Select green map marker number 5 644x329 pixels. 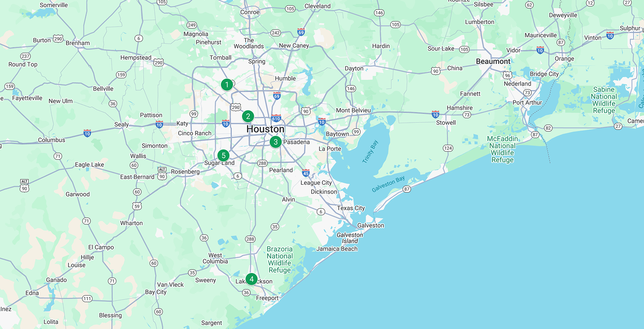coord(223,156)
